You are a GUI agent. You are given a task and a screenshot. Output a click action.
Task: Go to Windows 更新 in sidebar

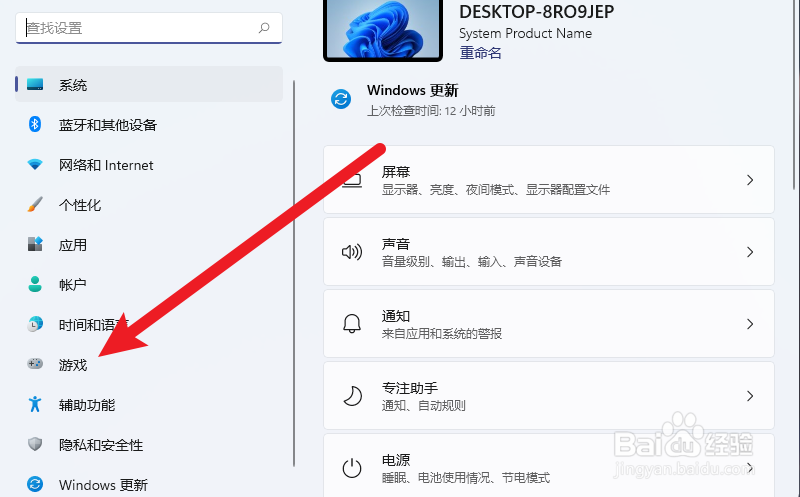coord(149,484)
